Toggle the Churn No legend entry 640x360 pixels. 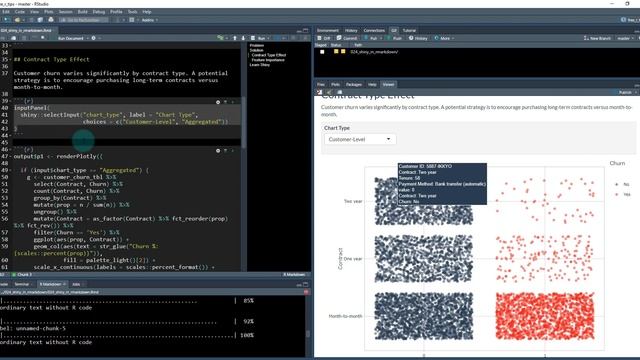[x=622, y=184]
